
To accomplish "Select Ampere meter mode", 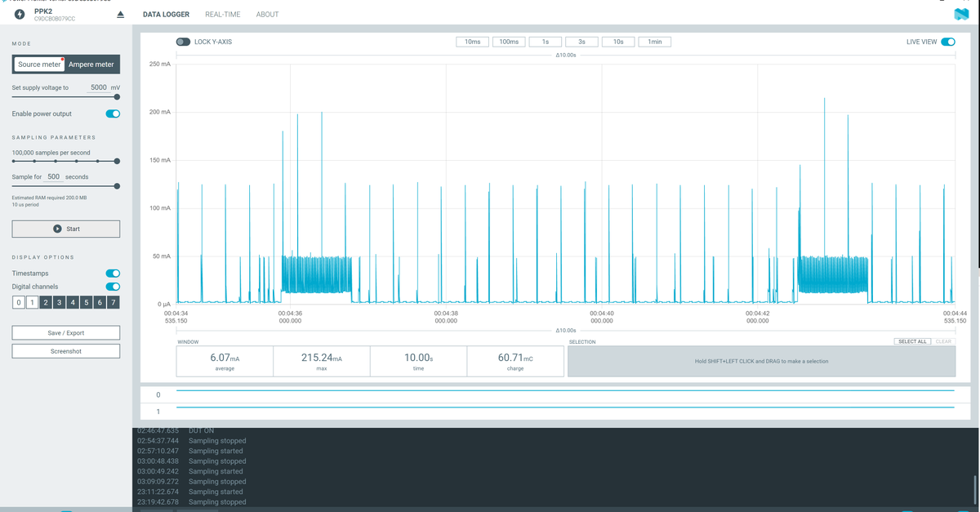I will coord(91,65).
